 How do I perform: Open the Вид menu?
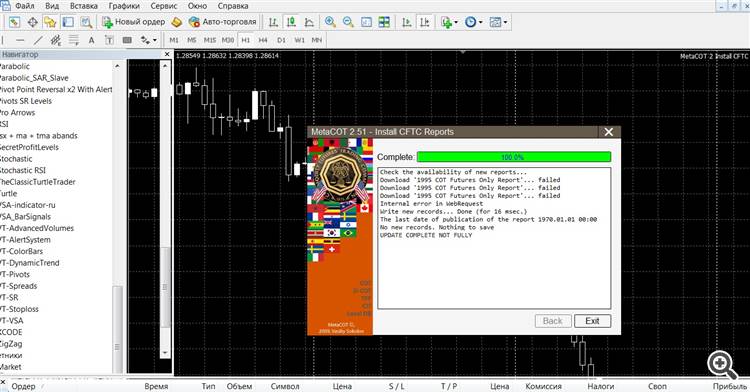click(x=52, y=6)
